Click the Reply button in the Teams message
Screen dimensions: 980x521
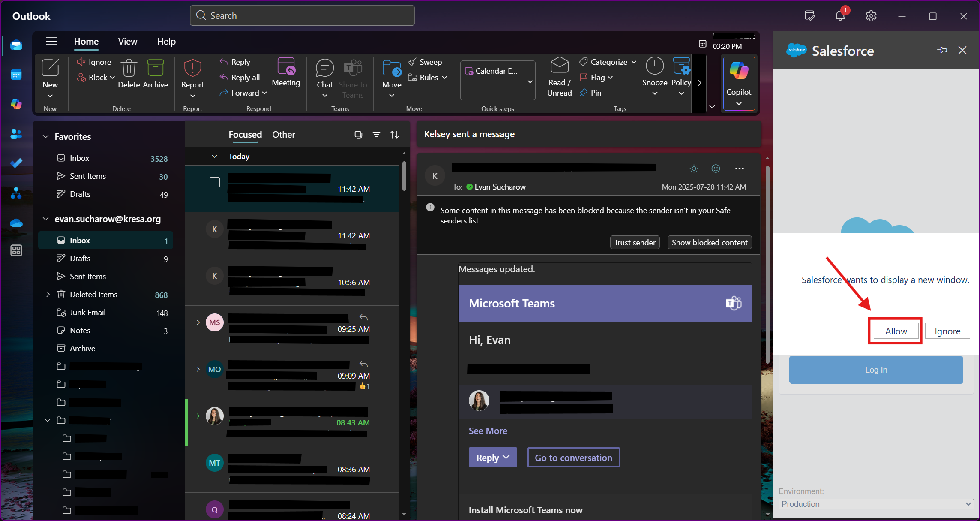click(493, 458)
